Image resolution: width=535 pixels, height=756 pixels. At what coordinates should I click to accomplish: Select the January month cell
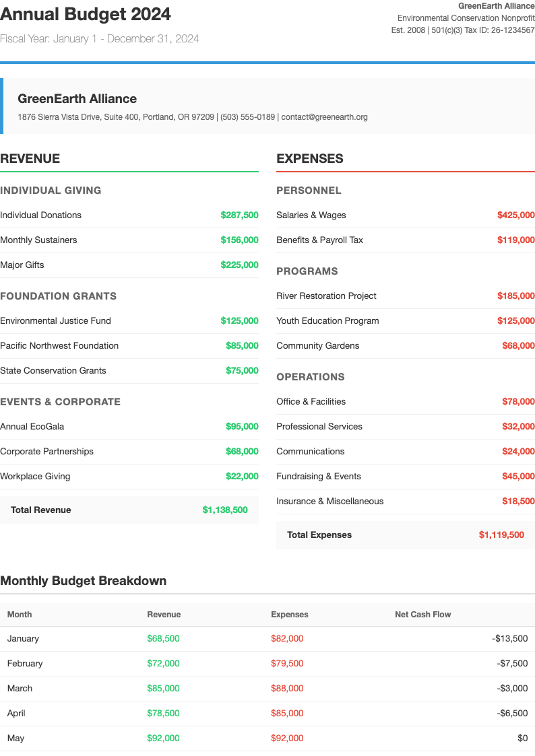point(23,639)
